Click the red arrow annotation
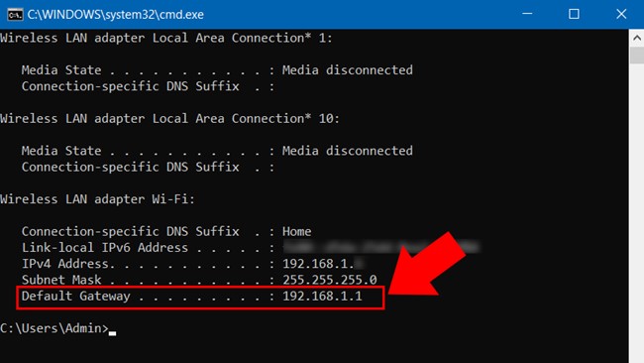644x363 pixels. coord(427,264)
